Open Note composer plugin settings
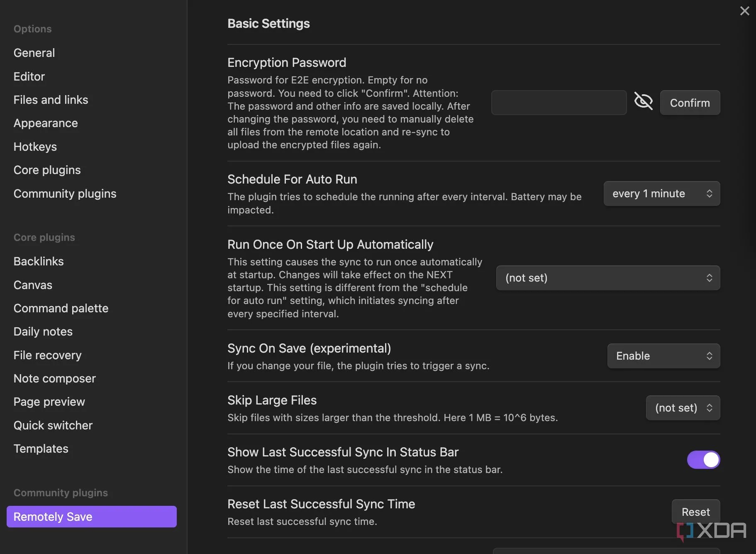 click(54, 378)
